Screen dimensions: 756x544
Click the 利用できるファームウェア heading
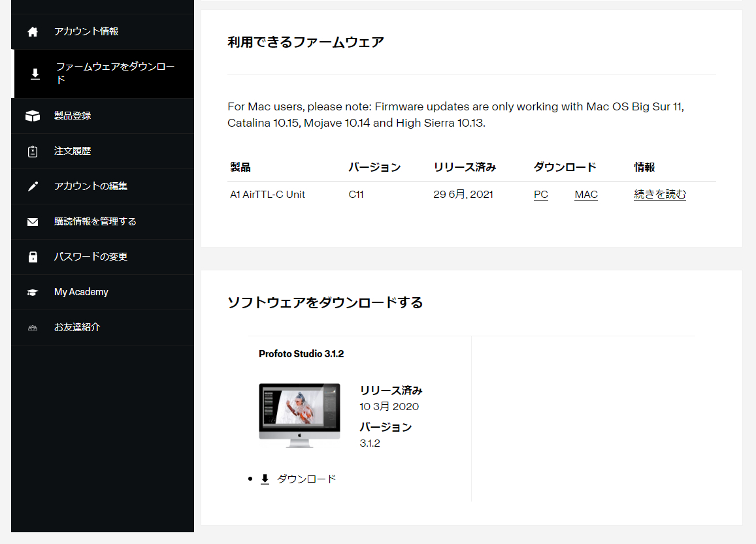(306, 42)
